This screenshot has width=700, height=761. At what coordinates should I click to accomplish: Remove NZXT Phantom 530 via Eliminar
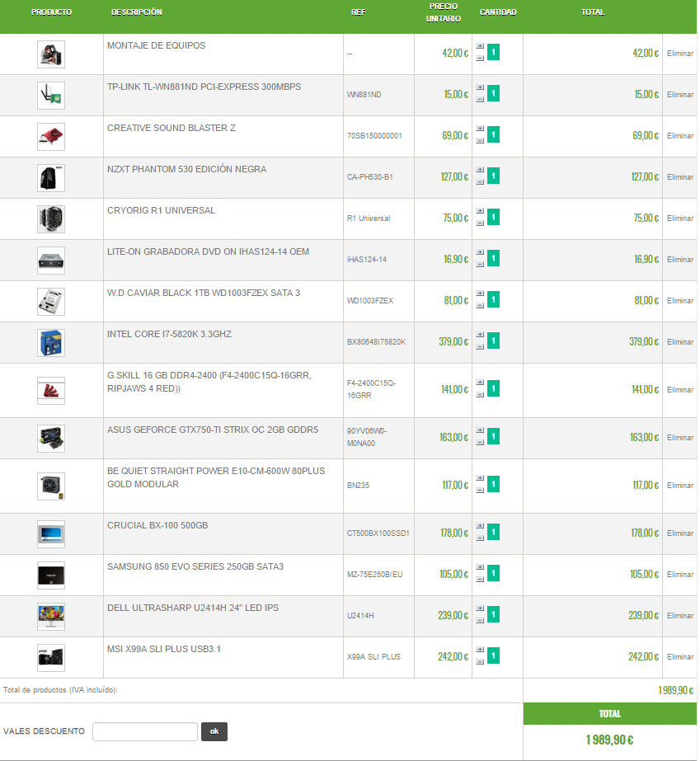[x=679, y=177]
